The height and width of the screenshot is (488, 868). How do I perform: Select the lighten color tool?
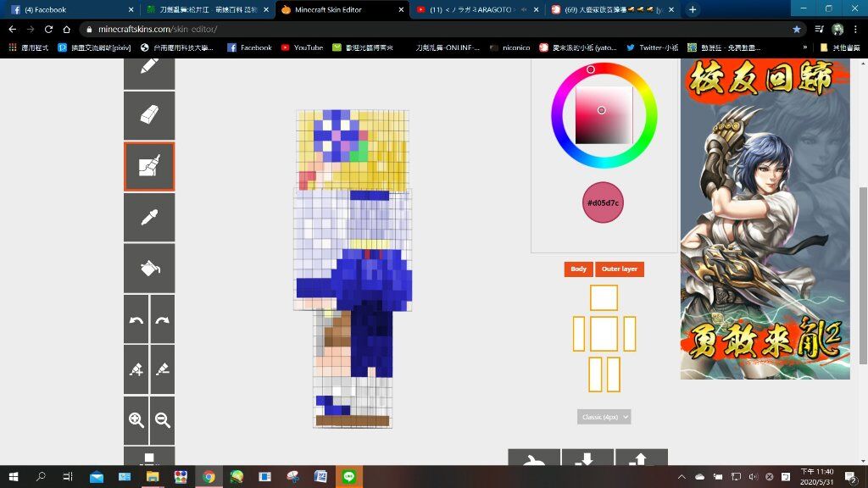(x=136, y=369)
